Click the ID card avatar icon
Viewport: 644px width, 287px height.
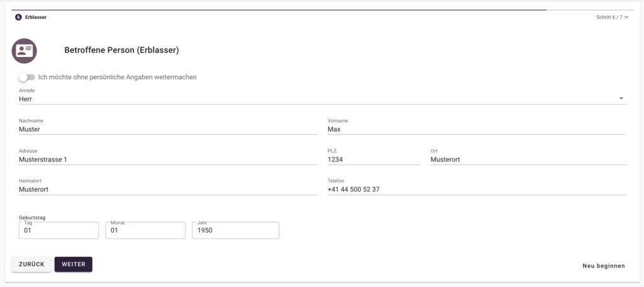pos(25,51)
